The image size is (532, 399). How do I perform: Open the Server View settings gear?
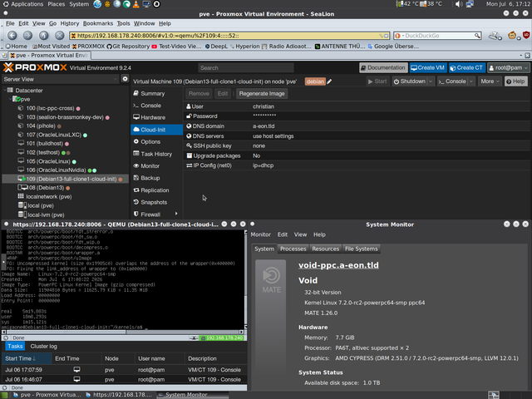pyautogui.click(x=125, y=79)
